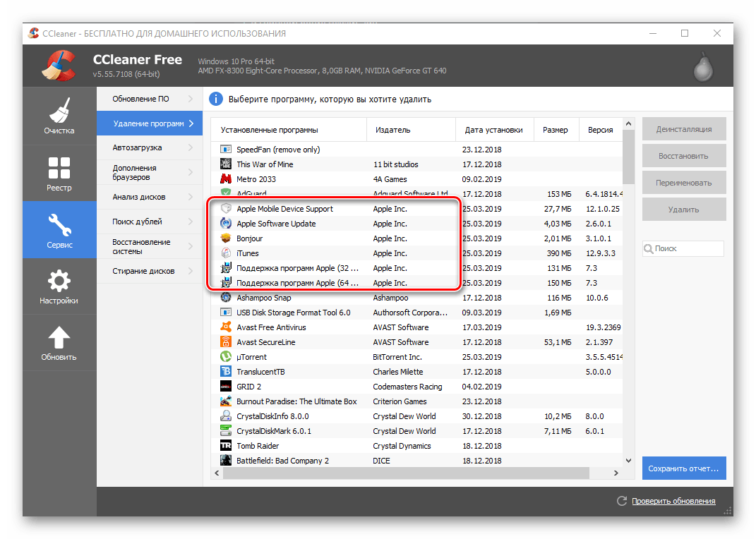Viewport: 756px width, 539px height.
Task: Click the Сохранить отчет button
Action: coord(684,468)
